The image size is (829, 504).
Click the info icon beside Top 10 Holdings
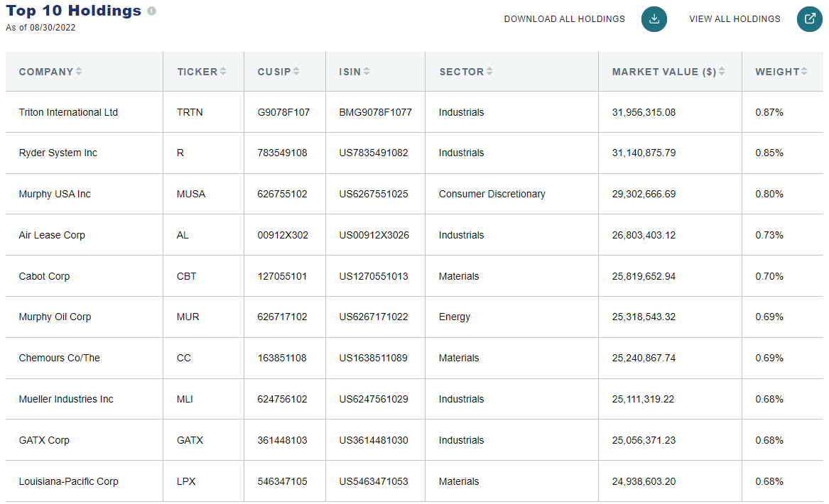click(x=152, y=11)
